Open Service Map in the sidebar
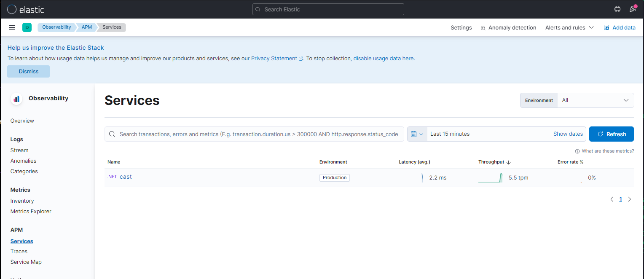 point(26,262)
